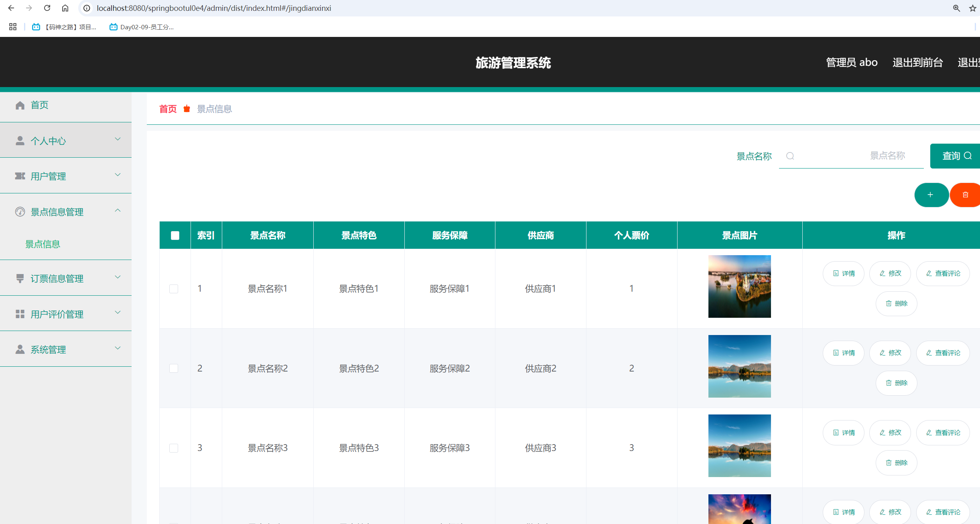This screenshot has height=524, width=980.
Task: Toggle the select-all checkbox in table header
Action: 174,236
